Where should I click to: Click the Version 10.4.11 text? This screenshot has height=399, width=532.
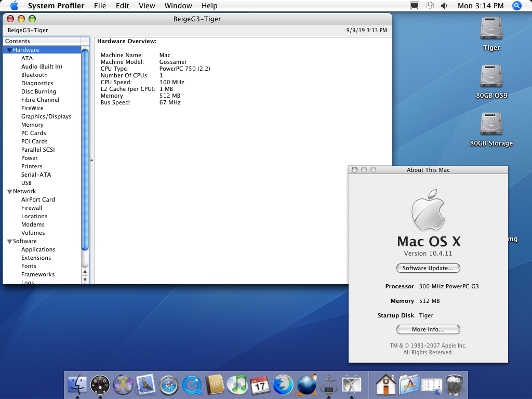(x=428, y=254)
